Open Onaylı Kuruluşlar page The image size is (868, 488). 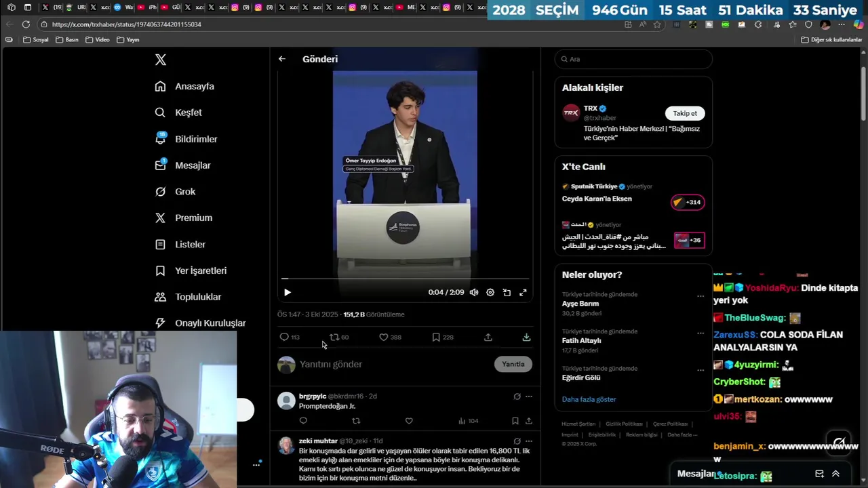[x=200, y=323]
